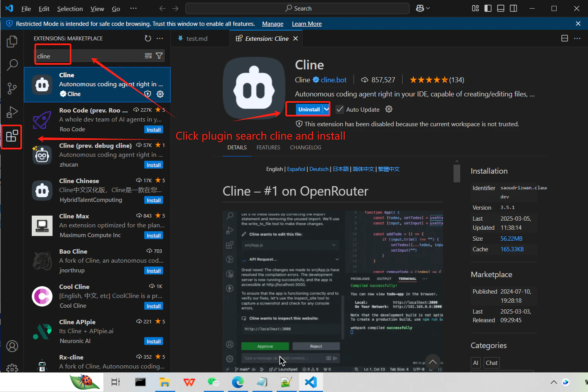Switch to the test.md editor tab
The height and width of the screenshot is (392, 588).
pyautogui.click(x=198, y=38)
